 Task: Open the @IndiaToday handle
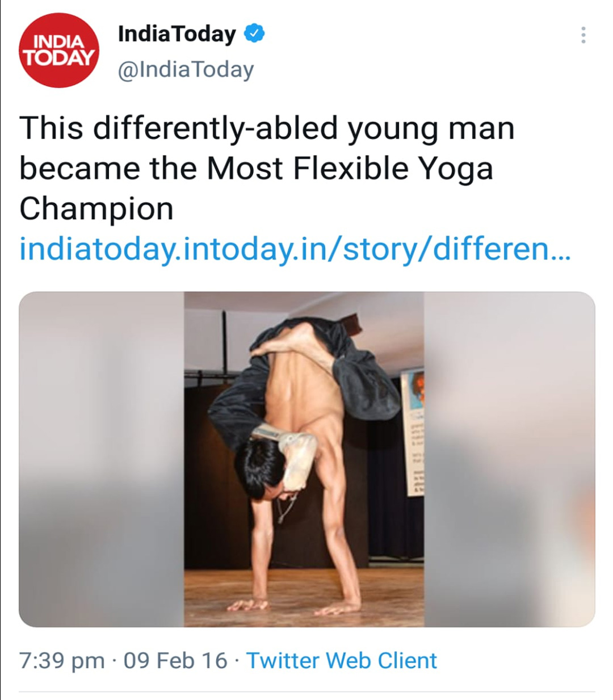click(x=186, y=70)
